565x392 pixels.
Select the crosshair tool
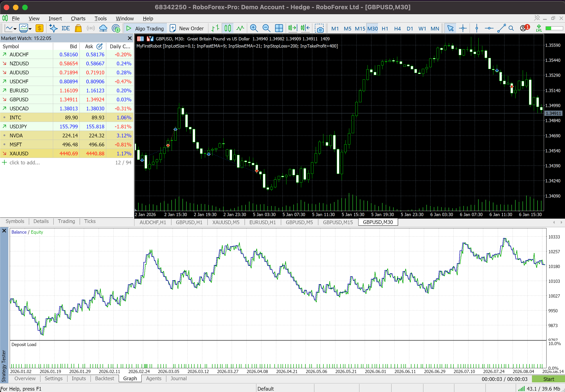[463, 28]
